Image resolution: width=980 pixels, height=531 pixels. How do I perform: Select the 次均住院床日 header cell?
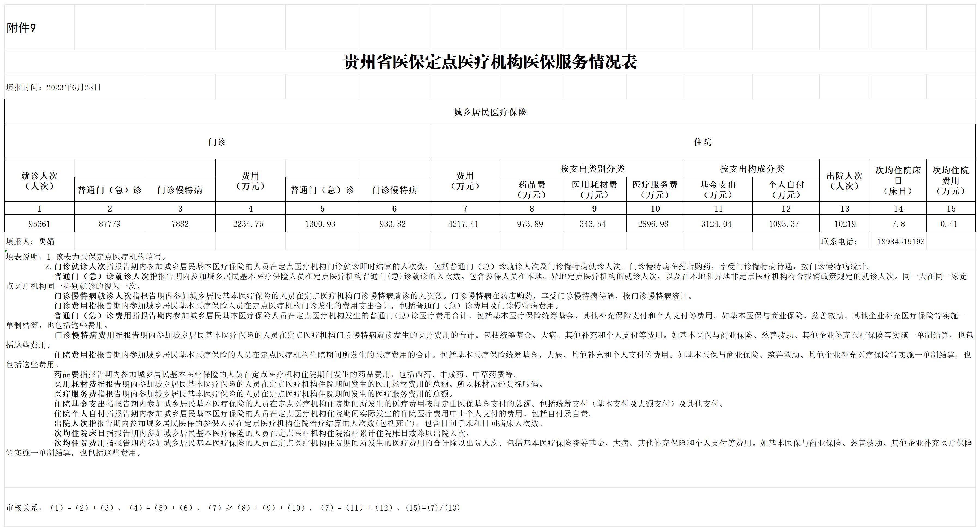[x=898, y=181]
